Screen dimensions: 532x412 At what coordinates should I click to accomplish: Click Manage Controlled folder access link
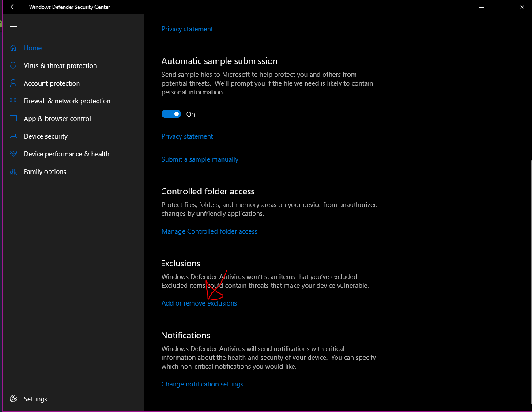tap(209, 231)
